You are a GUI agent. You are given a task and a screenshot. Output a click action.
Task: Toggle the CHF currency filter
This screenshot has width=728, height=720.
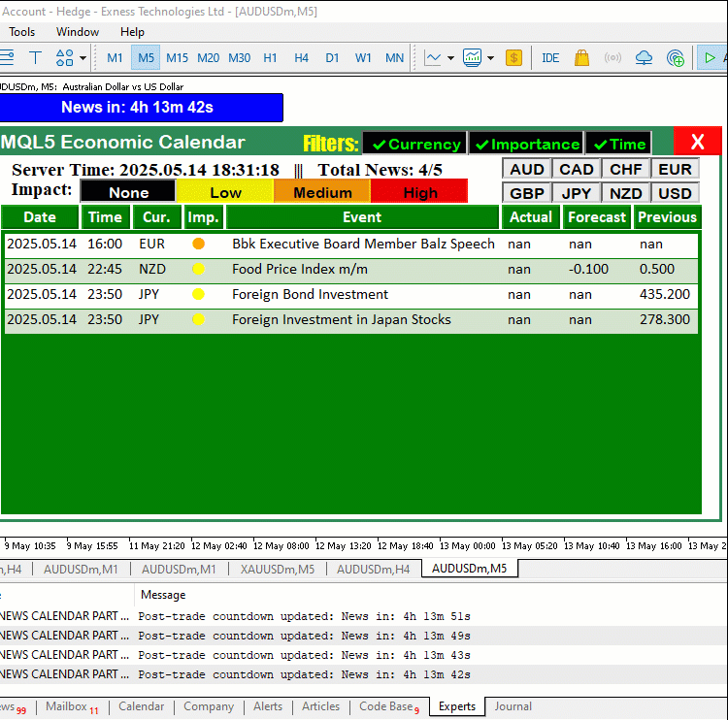tap(626, 169)
